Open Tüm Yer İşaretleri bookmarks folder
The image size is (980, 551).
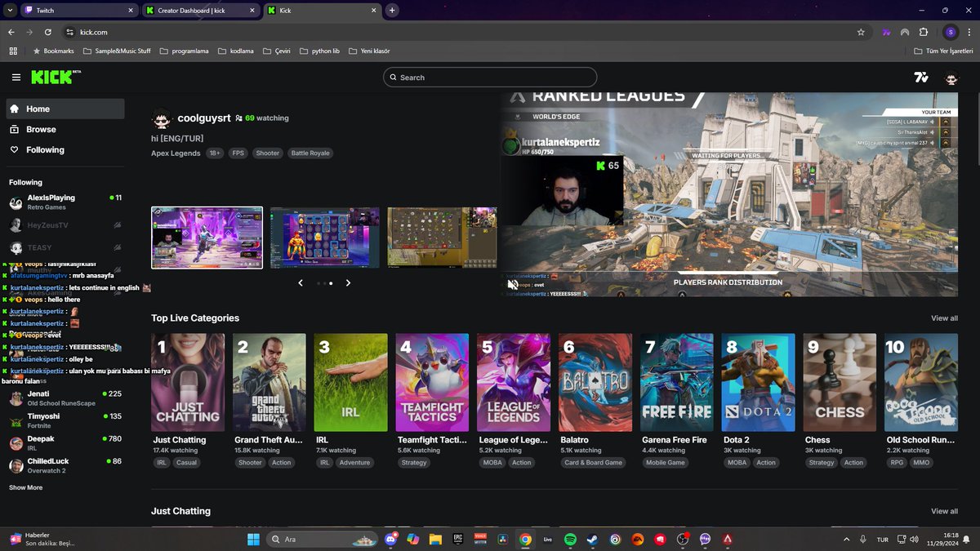tap(943, 51)
